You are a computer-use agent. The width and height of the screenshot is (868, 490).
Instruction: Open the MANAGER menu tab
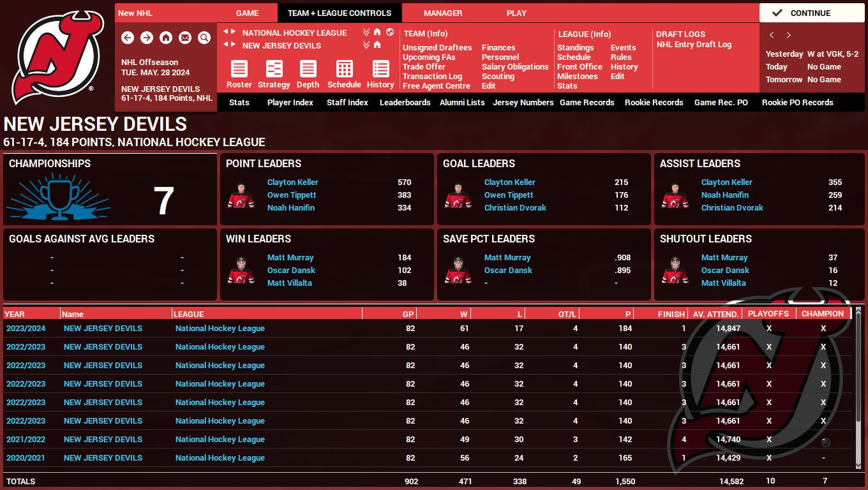[x=443, y=13]
